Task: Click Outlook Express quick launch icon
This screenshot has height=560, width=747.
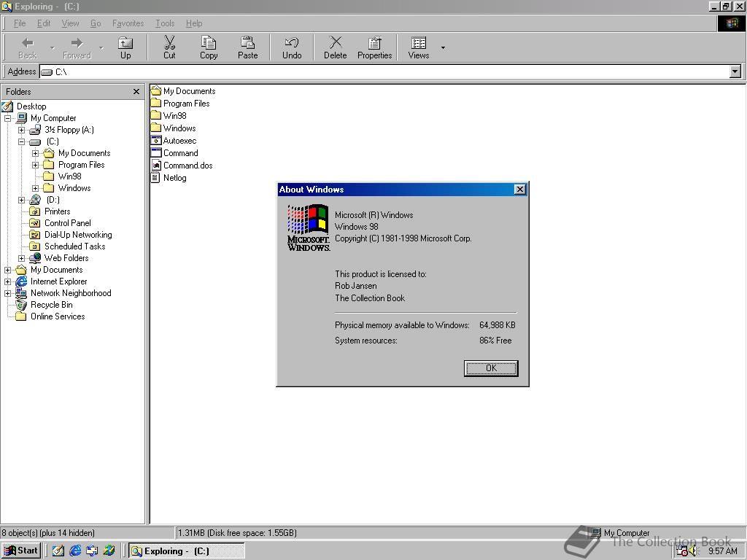Action: [92, 551]
